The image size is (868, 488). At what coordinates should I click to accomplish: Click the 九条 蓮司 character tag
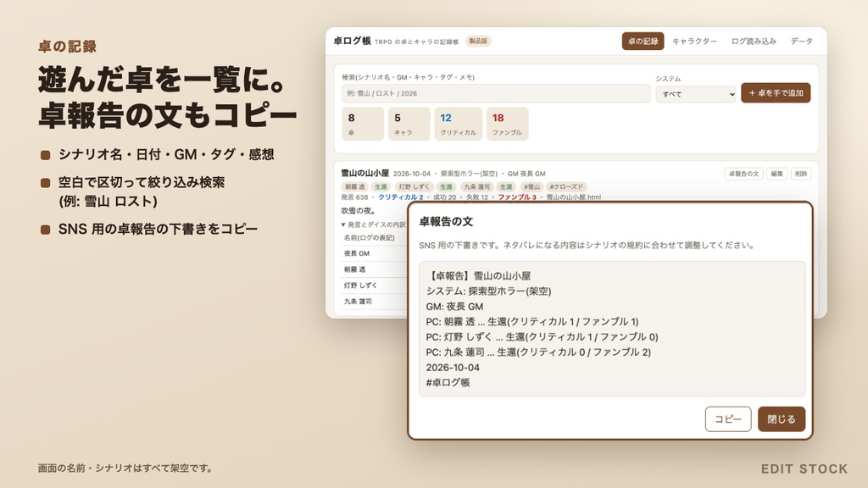(476, 187)
